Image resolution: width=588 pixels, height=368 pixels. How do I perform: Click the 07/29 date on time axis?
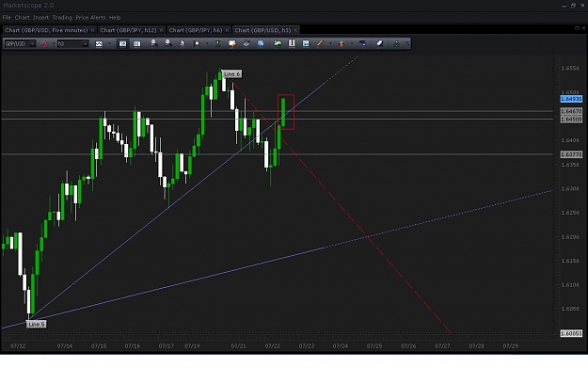click(510, 345)
